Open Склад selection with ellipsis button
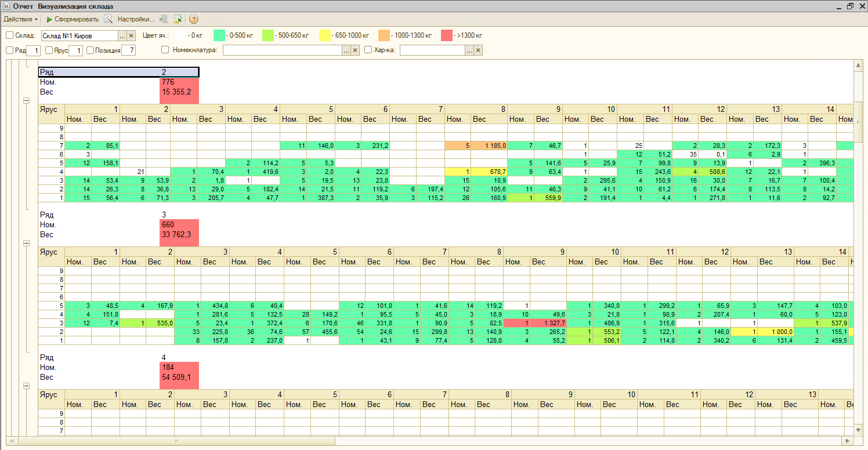 (122, 35)
